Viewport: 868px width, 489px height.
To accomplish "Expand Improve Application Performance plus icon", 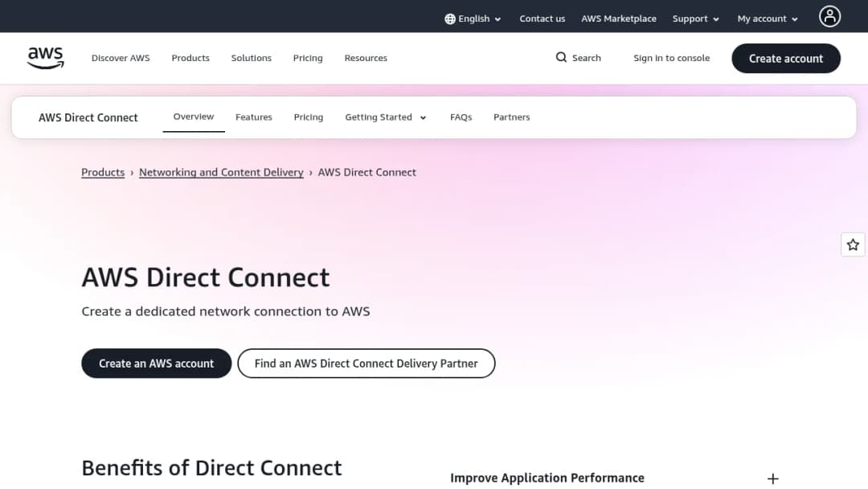I will pos(773,479).
